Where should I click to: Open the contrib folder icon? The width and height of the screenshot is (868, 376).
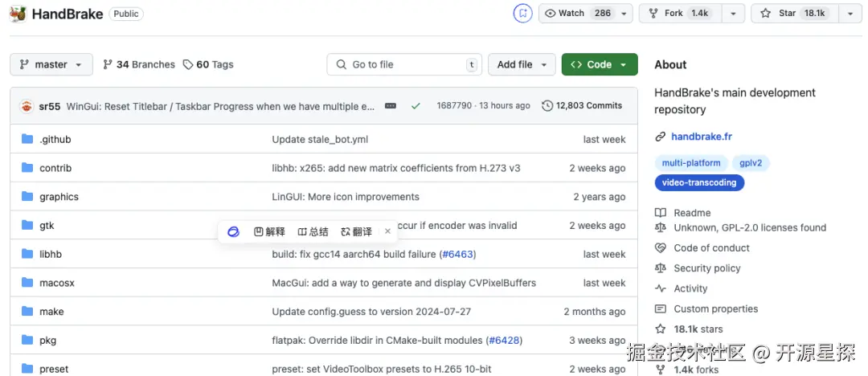point(27,168)
